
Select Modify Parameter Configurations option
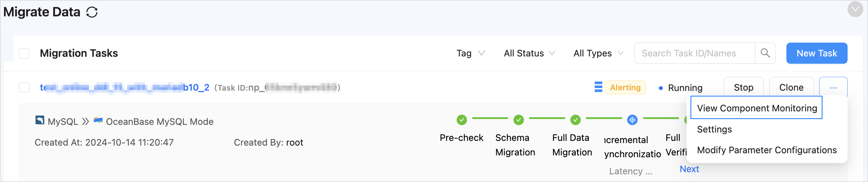[767, 150]
